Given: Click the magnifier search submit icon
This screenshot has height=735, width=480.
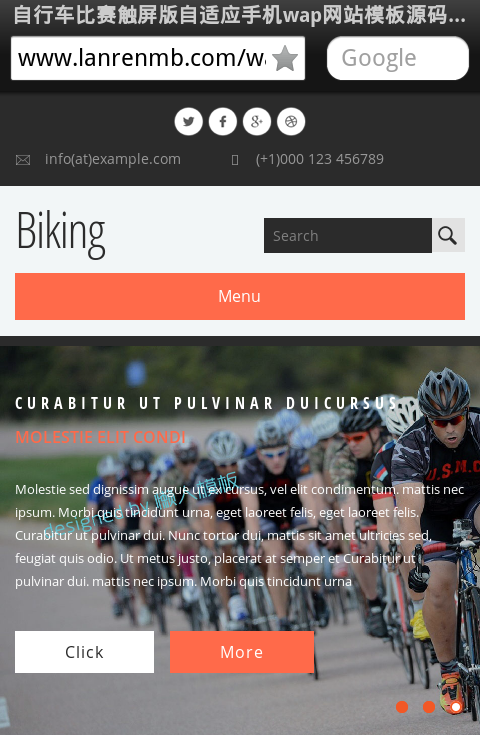Looking at the screenshot, I should pos(448,235).
